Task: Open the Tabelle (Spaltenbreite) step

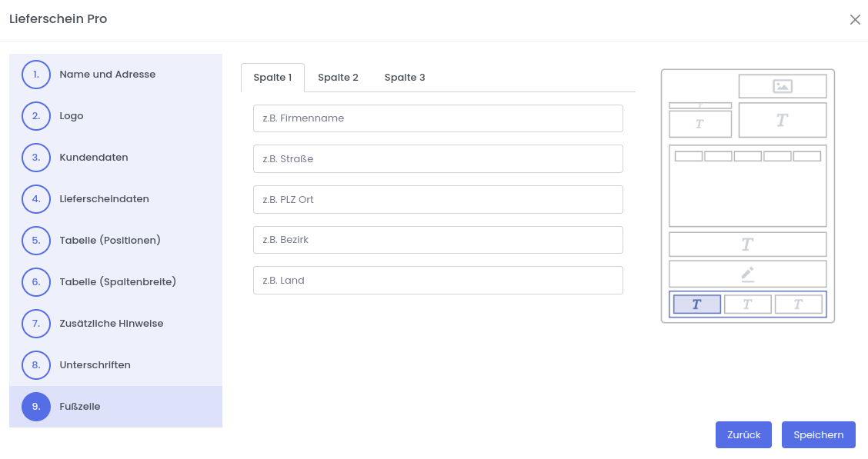Action: tap(118, 282)
